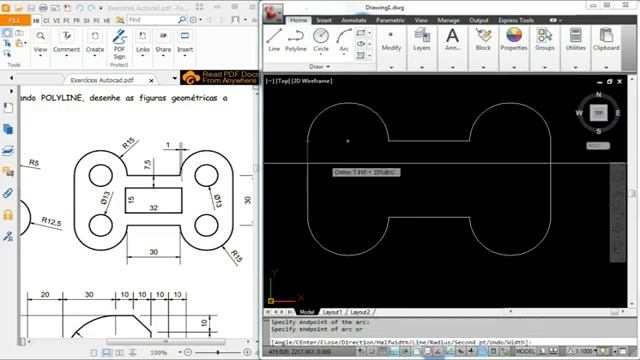
Task: Open the layers panel in PDF sidebar
Action: point(8,151)
